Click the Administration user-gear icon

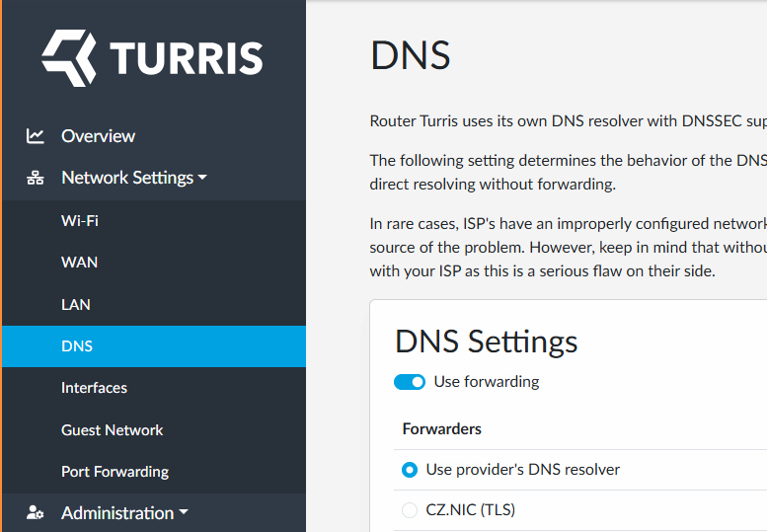click(x=35, y=512)
